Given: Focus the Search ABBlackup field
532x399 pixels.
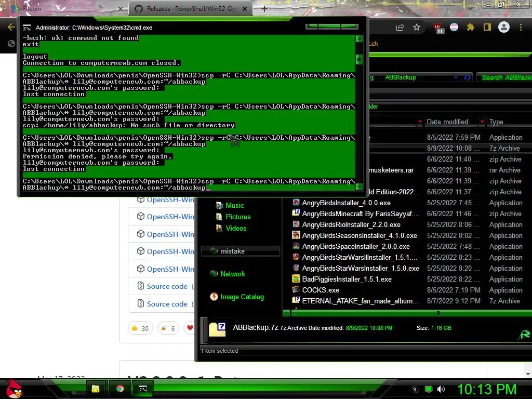Looking at the screenshot, I should (504, 78).
